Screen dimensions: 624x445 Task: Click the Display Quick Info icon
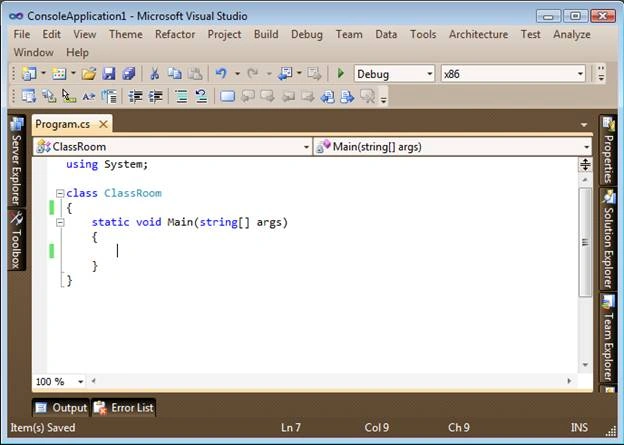click(69, 96)
